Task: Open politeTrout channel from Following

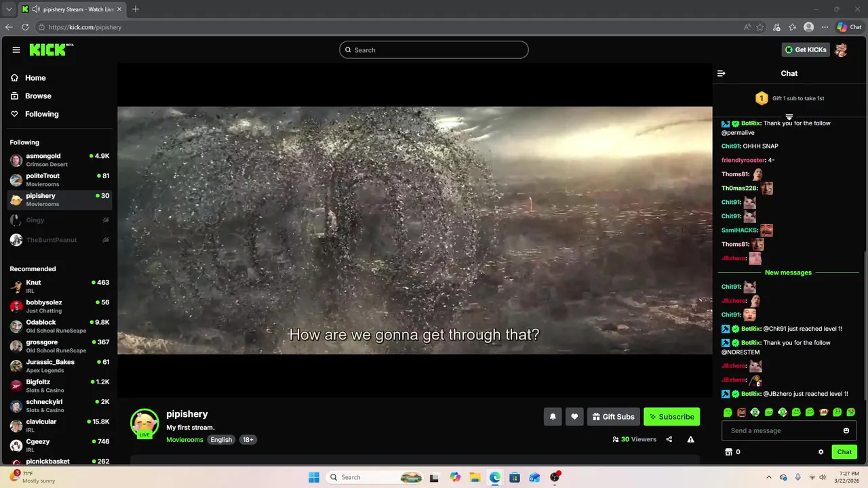Action: (x=60, y=180)
